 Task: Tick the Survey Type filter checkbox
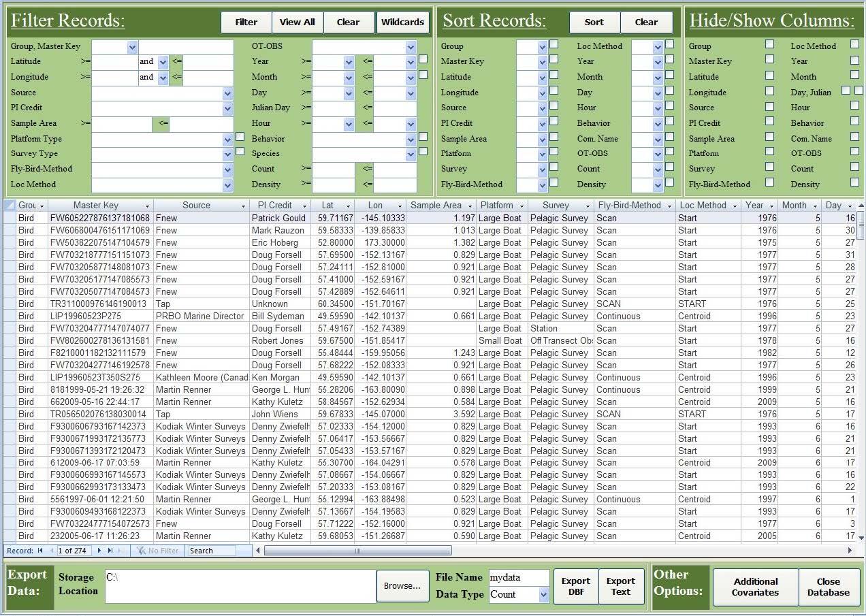[x=240, y=151]
